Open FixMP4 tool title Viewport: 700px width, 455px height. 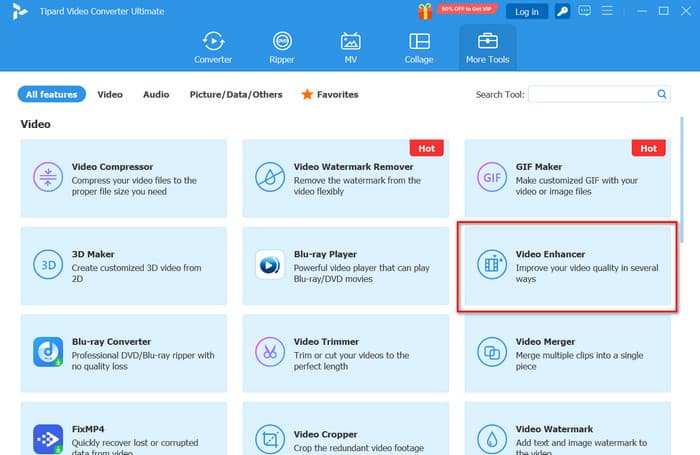(88, 429)
